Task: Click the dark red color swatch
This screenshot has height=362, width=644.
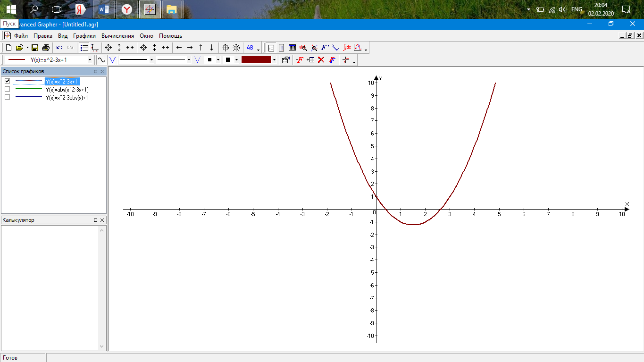Action: [x=256, y=60]
